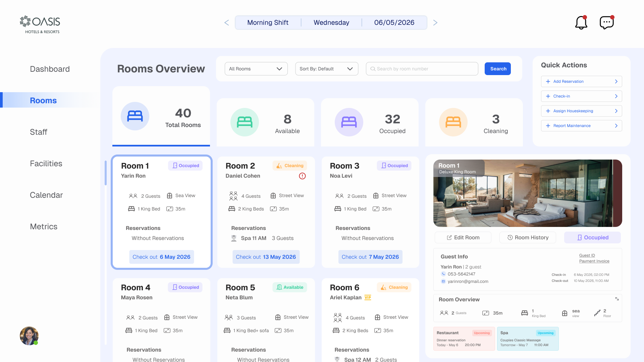Click Room 1 Check out 6 May 2026
The width and height of the screenshot is (644, 362).
[x=161, y=257]
